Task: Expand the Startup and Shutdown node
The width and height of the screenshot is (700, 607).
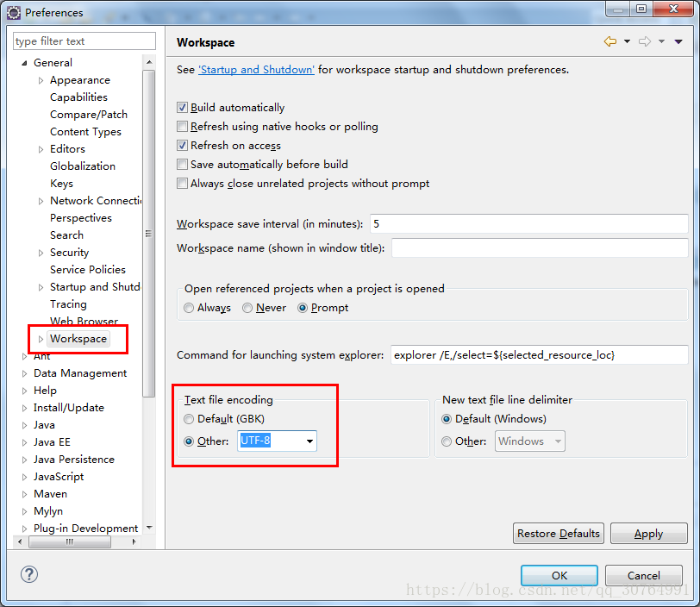Action: [x=41, y=287]
